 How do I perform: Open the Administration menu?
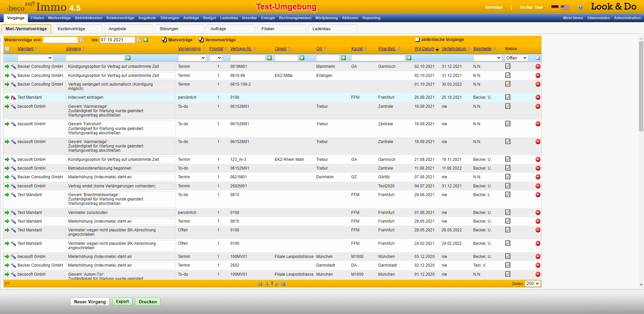click(x=628, y=18)
